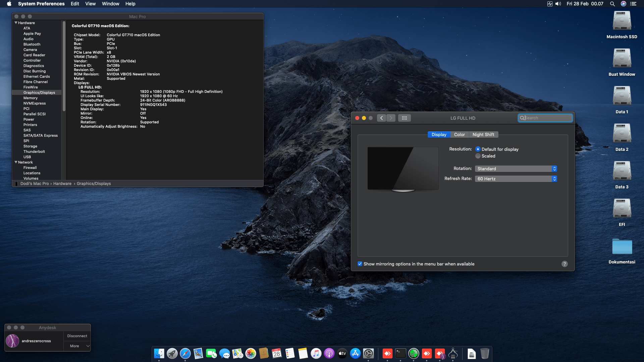The width and height of the screenshot is (644, 362).
Task: Select the Dokumentasi folder on desktop
Action: click(622, 246)
